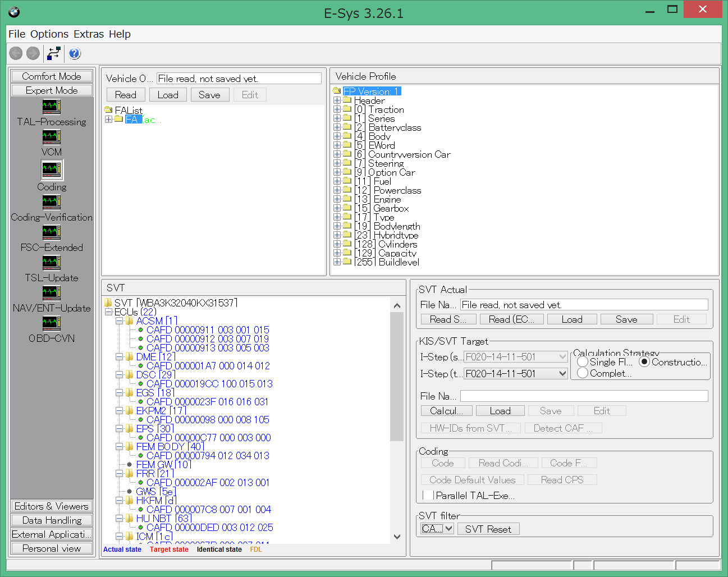Screen dimensions: 728x577
Task: Select the Coding module icon
Action: click(x=52, y=170)
